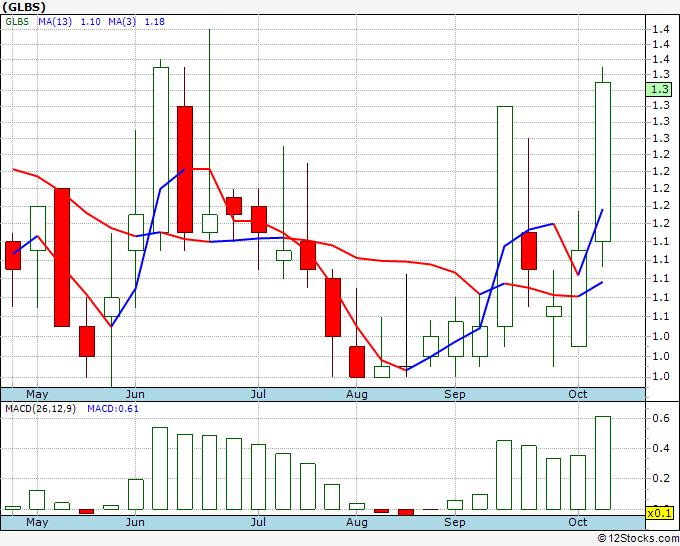Click the last white candlestick in October

pos(603,162)
